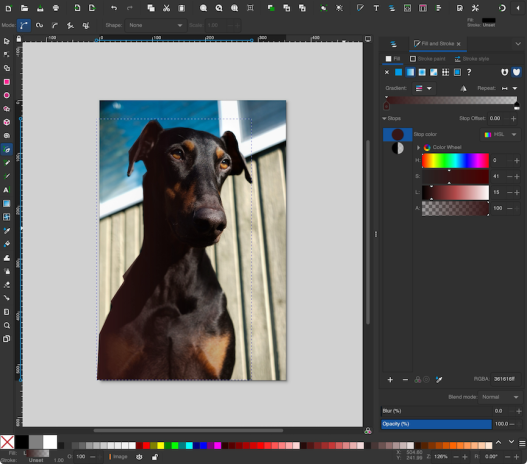Open the Blend mode dropdown

500,397
